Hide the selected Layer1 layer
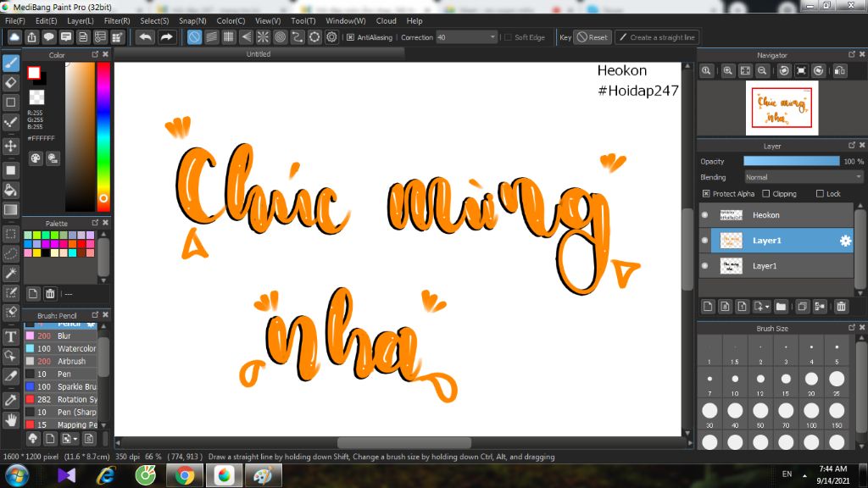 704,240
